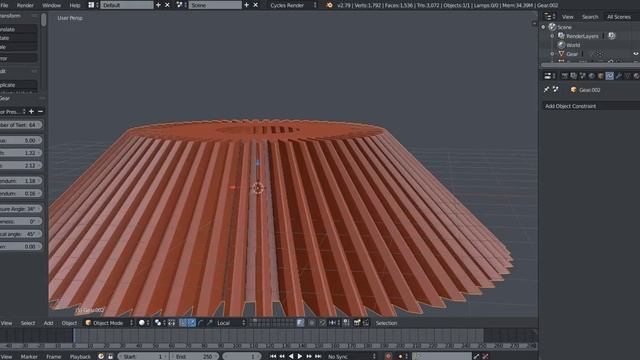Open the Window menu

point(51,5)
